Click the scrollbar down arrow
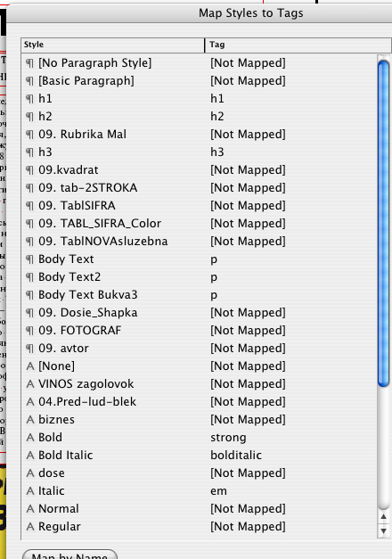Screen dimensions: 392x559 point(383,530)
